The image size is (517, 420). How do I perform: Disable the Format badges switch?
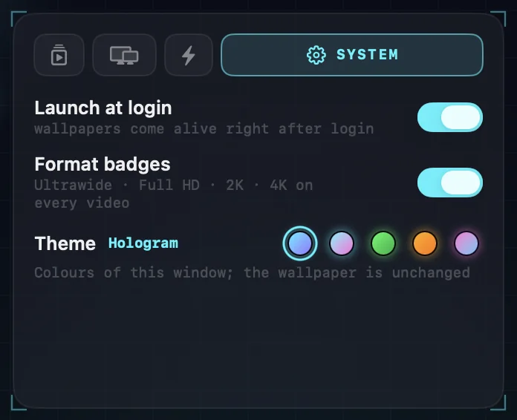[450, 183]
